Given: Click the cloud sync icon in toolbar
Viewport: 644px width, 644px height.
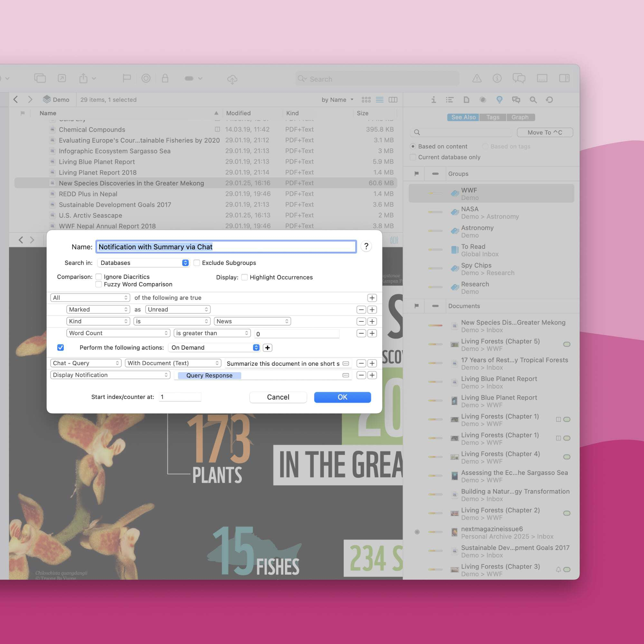Looking at the screenshot, I should (x=232, y=79).
